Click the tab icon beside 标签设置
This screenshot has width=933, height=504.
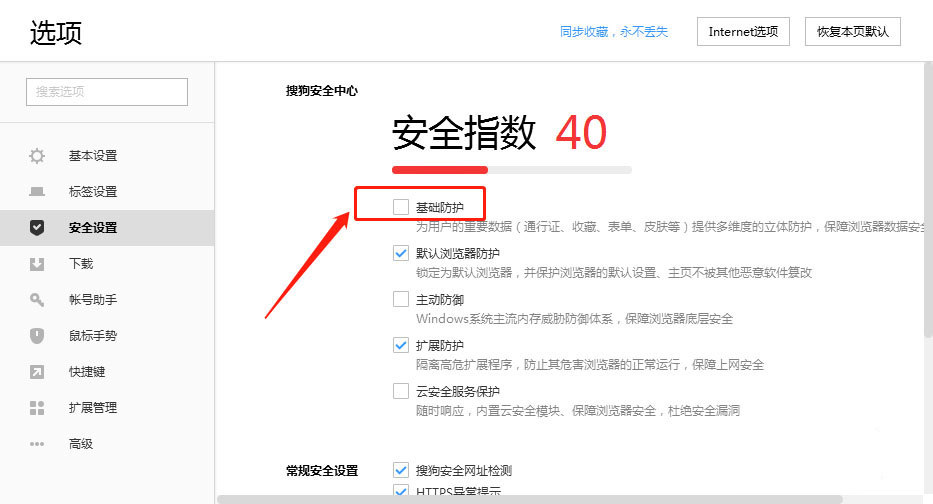pos(37,192)
